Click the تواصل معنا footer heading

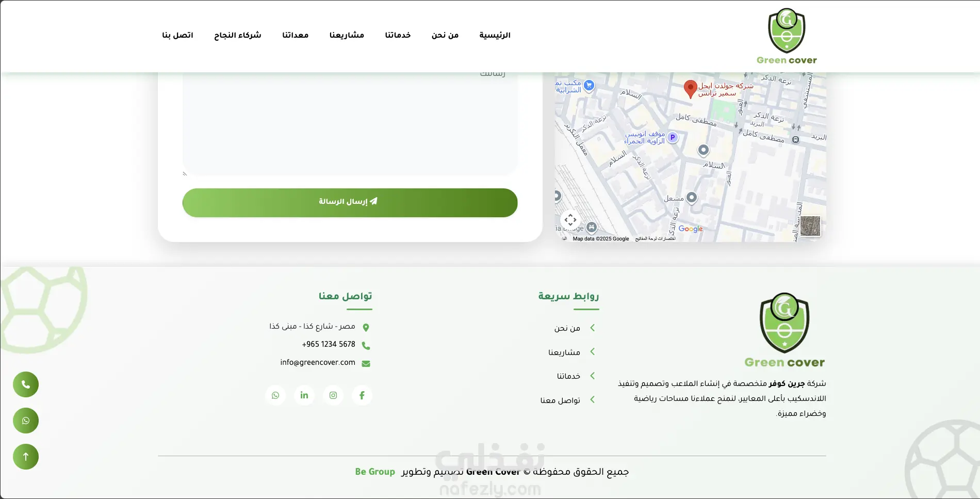pyautogui.click(x=345, y=296)
